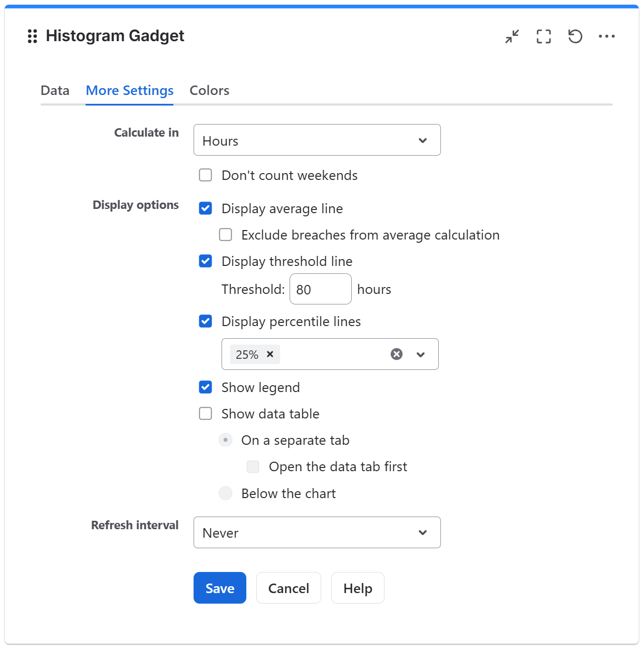This screenshot has width=644, height=649.
Task: Open the Calculate in Hours dropdown
Action: [317, 140]
